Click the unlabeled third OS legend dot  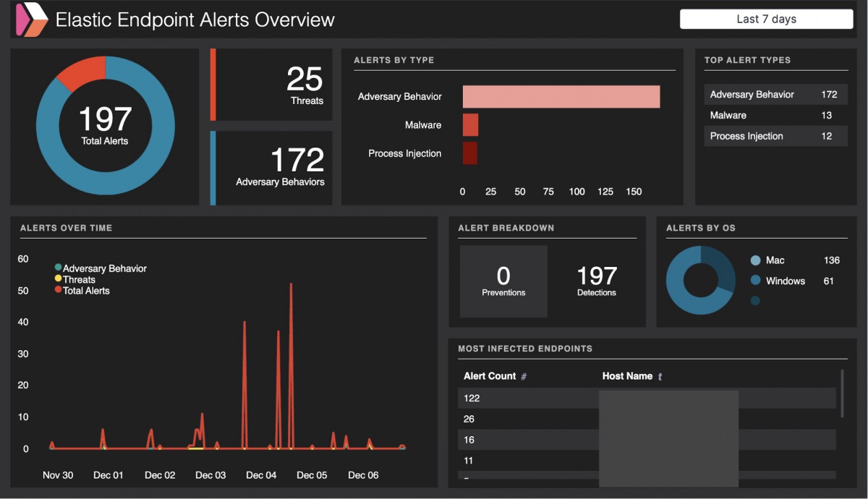coord(755,301)
